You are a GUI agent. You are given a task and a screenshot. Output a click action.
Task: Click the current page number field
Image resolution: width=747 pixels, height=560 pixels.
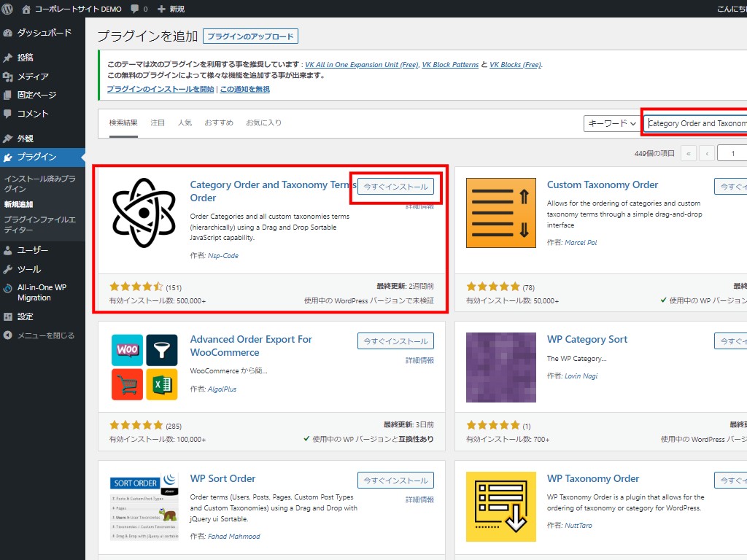[x=732, y=153]
